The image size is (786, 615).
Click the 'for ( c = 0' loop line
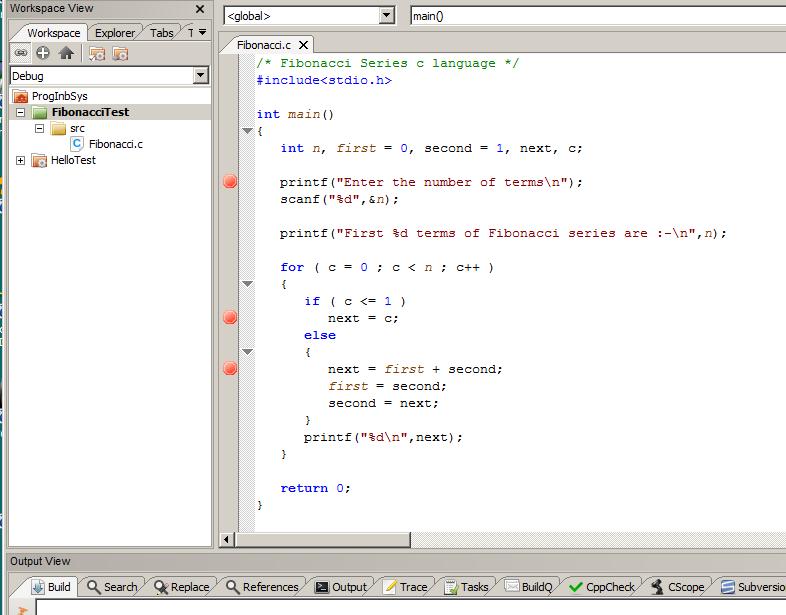tap(387, 267)
